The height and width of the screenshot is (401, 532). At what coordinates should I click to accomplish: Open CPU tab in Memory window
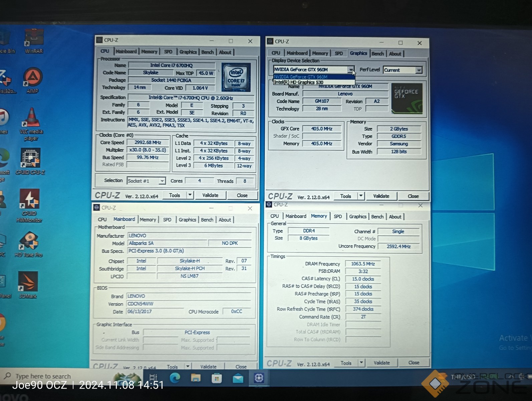click(x=275, y=216)
